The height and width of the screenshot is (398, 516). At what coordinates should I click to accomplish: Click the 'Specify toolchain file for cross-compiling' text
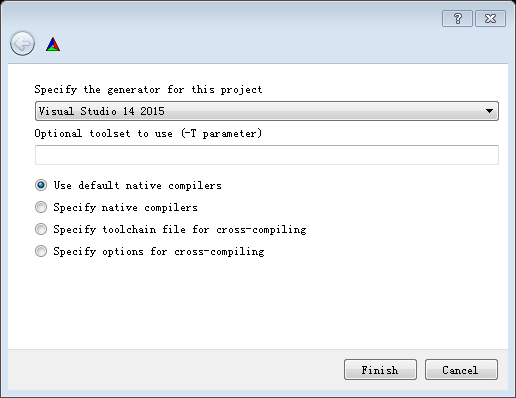(180, 229)
